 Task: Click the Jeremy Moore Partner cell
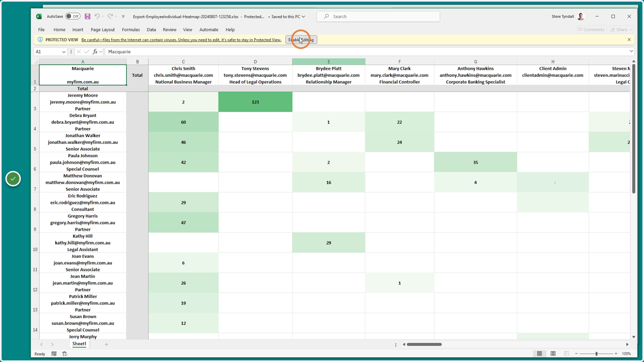(x=83, y=102)
